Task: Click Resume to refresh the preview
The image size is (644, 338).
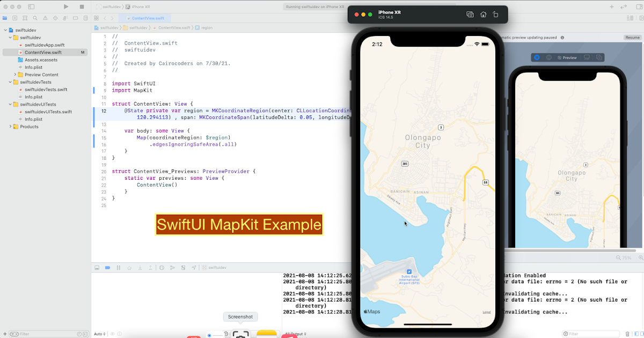Action: (x=632, y=37)
